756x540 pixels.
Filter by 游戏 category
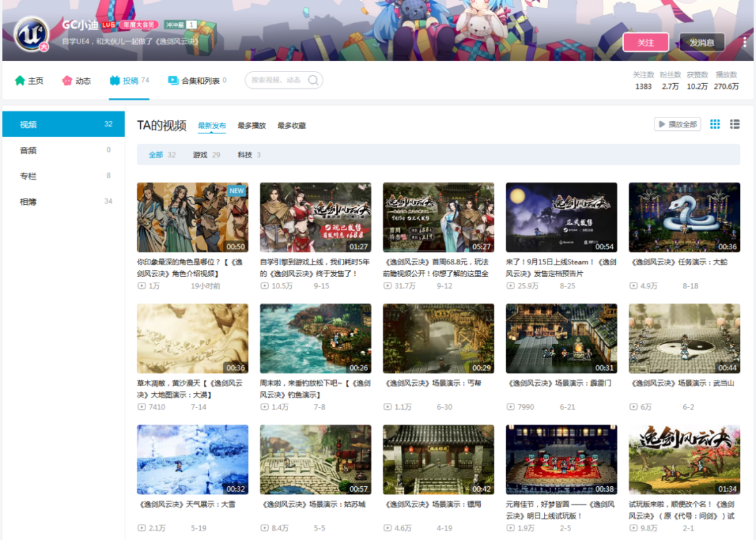[x=206, y=155]
